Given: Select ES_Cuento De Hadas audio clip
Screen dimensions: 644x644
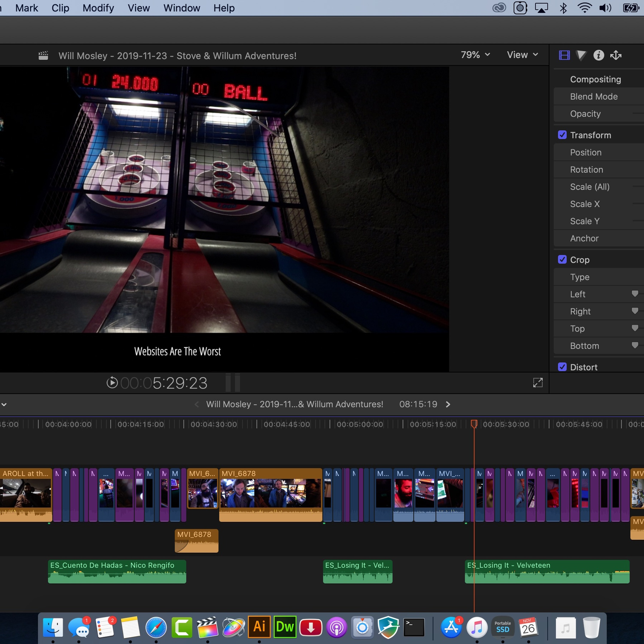Looking at the screenshot, I should click(x=117, y=571).
